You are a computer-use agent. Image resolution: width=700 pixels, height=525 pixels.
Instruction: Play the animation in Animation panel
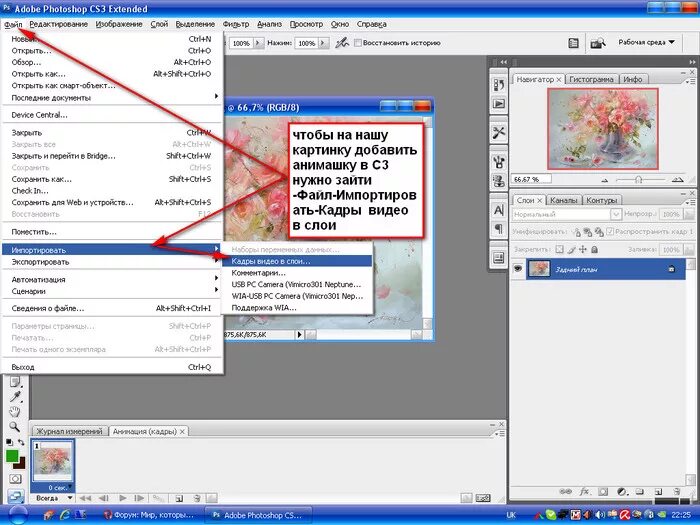click(x=123, y=498)
